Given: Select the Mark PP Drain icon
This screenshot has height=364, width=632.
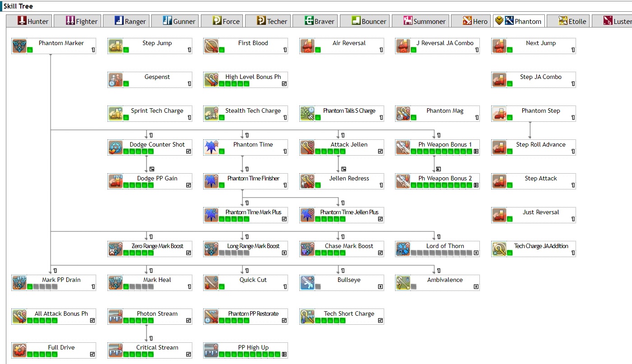Looking at the screenshot, I should click(x=19, y=283).
